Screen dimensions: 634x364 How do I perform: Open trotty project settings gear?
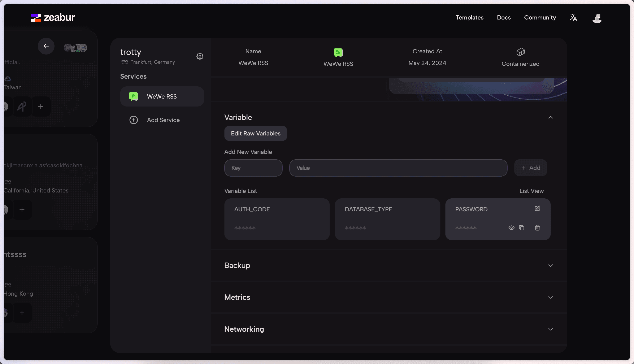(x=200, y=56)
